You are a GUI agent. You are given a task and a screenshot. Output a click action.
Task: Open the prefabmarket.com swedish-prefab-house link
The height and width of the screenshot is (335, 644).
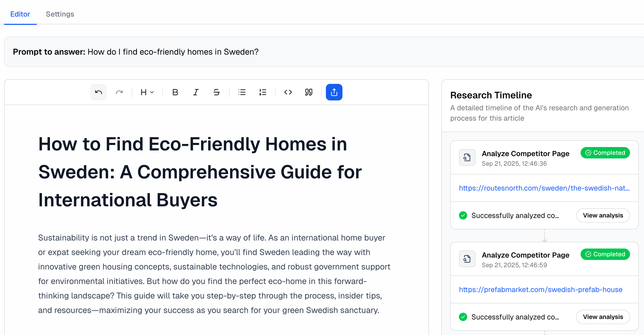point(540,289)
